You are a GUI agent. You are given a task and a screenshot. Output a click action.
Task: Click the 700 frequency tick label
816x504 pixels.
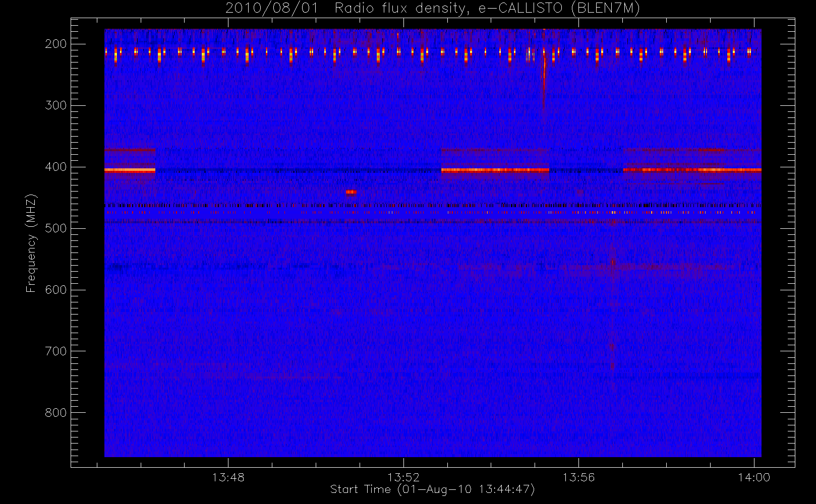[x=56, y=351]
